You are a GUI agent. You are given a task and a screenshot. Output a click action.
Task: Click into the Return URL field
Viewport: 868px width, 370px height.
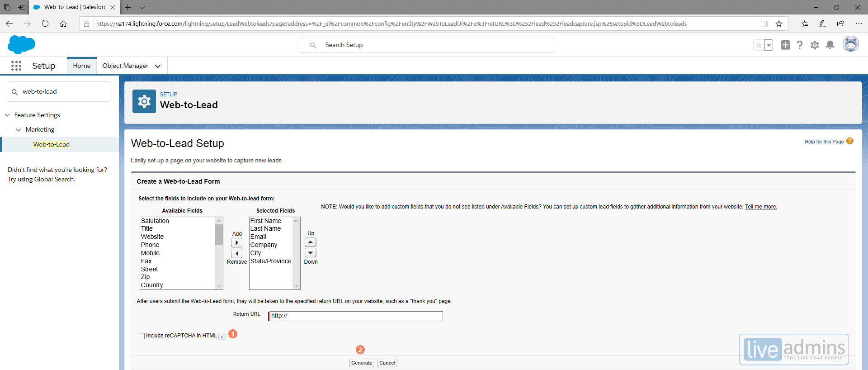click(x=356, y=316)
